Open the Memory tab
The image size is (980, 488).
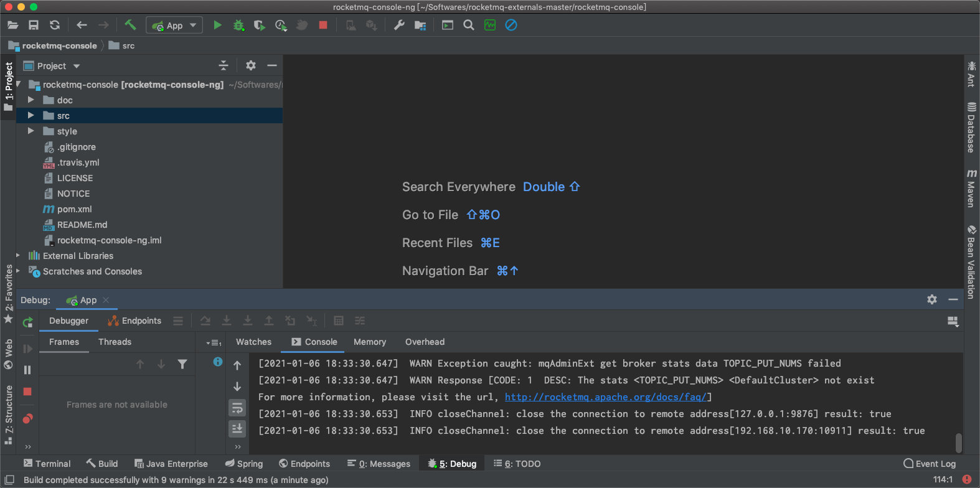pyautogui.click(x=370, y=342)
